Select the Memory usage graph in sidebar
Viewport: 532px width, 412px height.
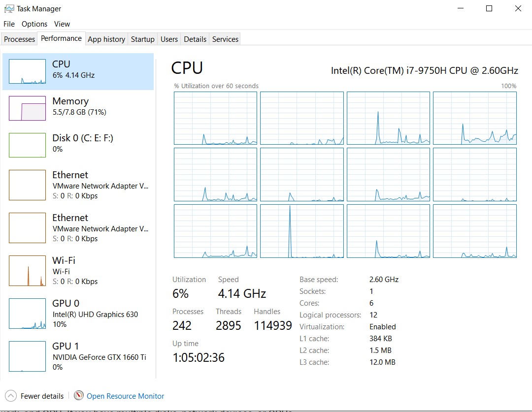(27, 108)
